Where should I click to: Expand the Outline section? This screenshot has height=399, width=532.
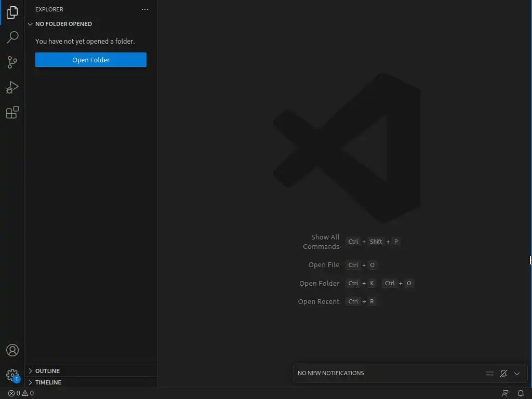(91, 371)
